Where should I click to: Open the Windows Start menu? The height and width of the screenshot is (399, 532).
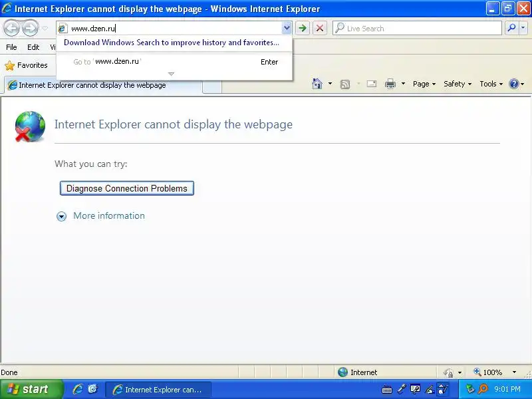pyautogui.click(x=31, y=389)
